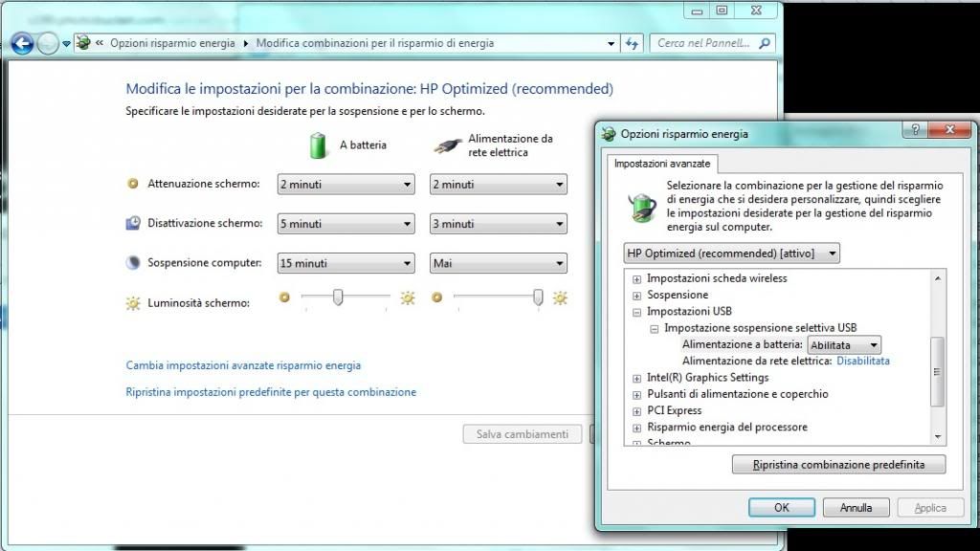Screen dimensions: 980x551
Task: Click Opzioni risparmio energia in breadcrumb
Action: coord(171,43)
